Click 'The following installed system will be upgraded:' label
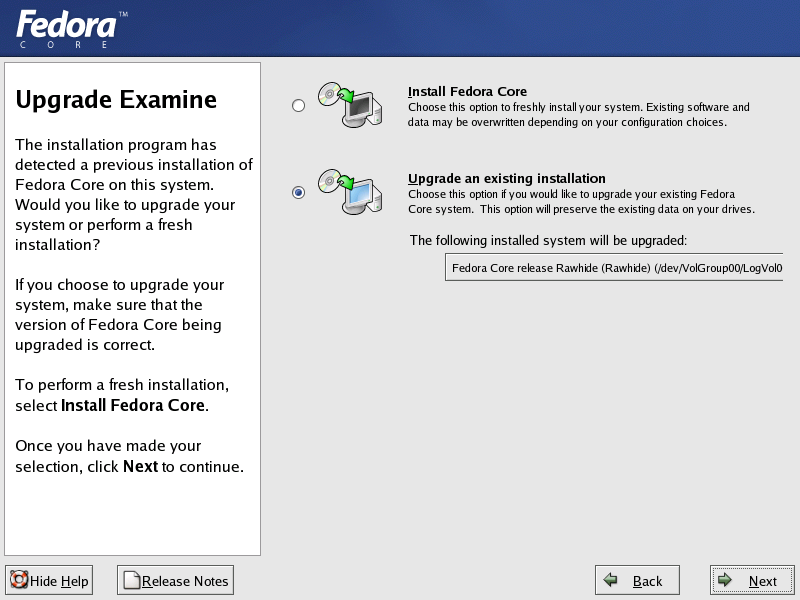 coord(548,240)
